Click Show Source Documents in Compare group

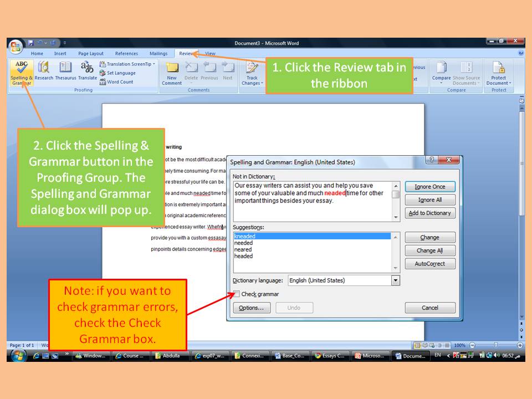(466, 74)
